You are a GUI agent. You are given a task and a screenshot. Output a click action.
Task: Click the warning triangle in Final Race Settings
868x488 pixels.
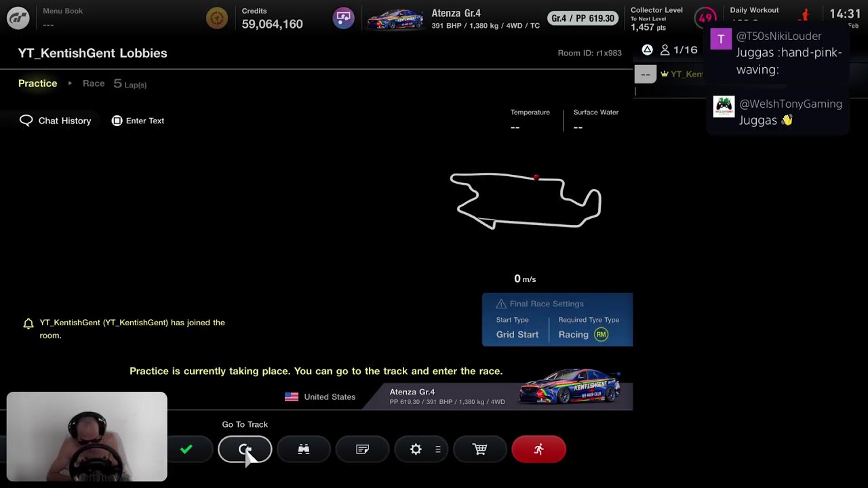(x=501, y=304)
